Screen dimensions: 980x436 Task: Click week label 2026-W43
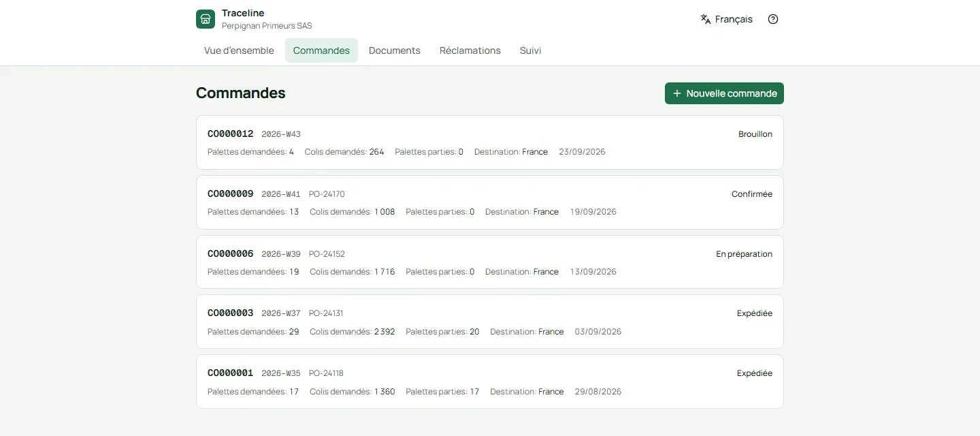pos(281,134)
